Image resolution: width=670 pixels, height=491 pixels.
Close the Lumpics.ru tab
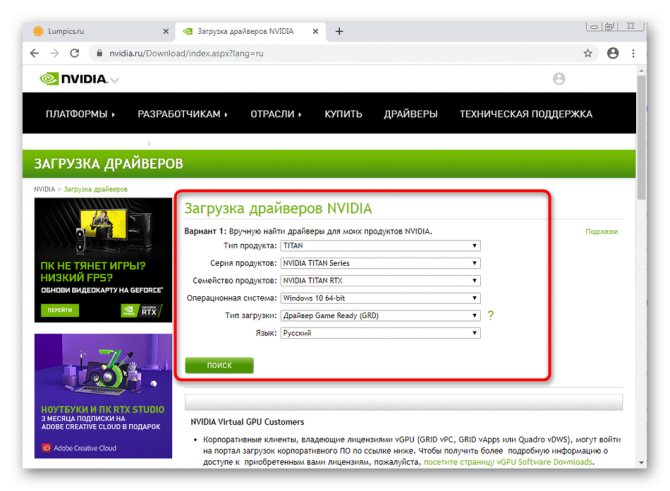[166, 31]
